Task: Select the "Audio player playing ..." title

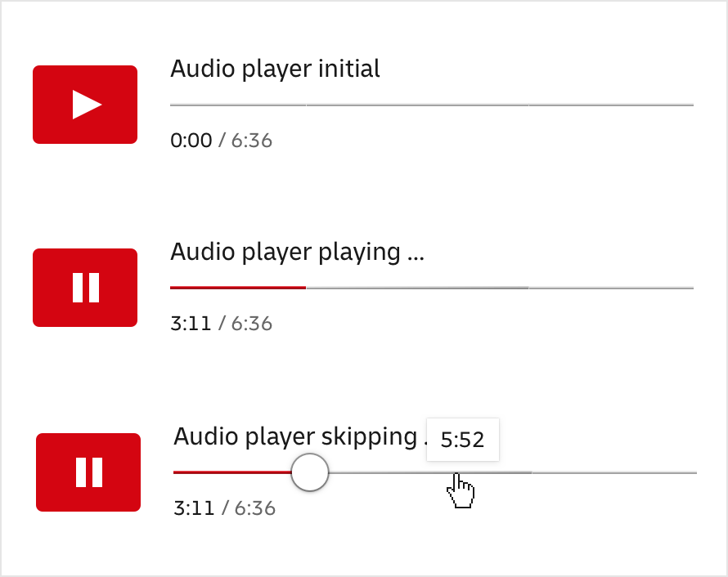Action: point(297,252)
